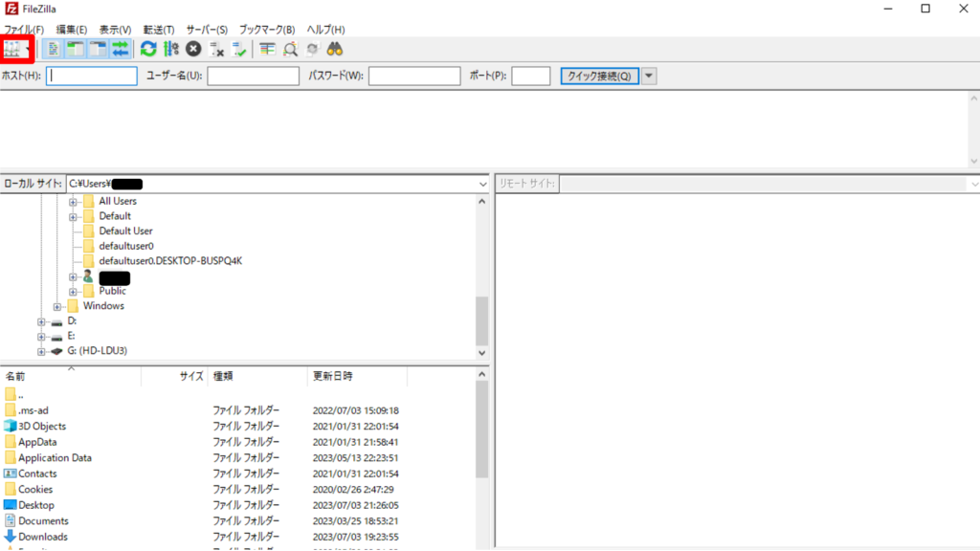This screenshot has height=551, width=980.
Task: Open directory listing filters dialog icon
Action: point(268,49)
